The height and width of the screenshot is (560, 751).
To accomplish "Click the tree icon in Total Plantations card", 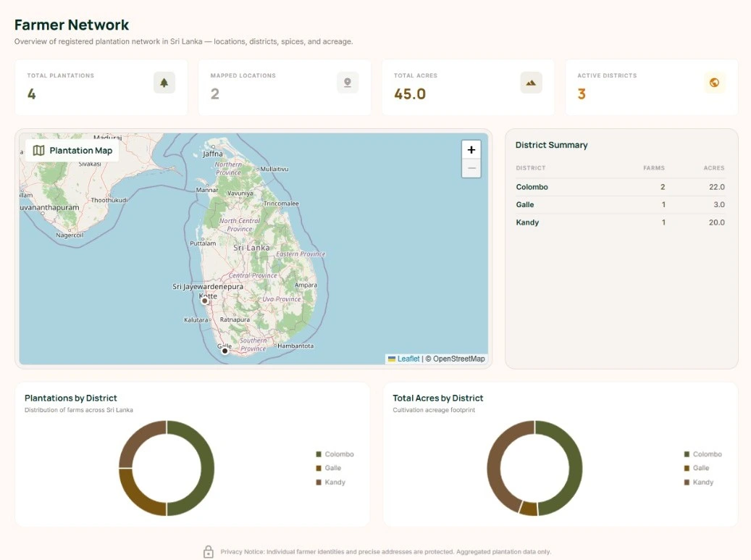I will tap(164, 83).
